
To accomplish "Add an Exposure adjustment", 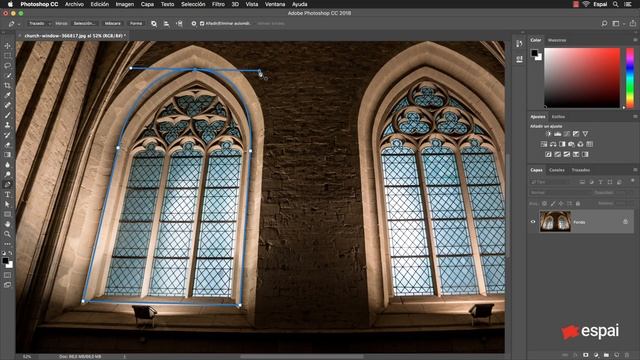I will [x=576, y=134].
